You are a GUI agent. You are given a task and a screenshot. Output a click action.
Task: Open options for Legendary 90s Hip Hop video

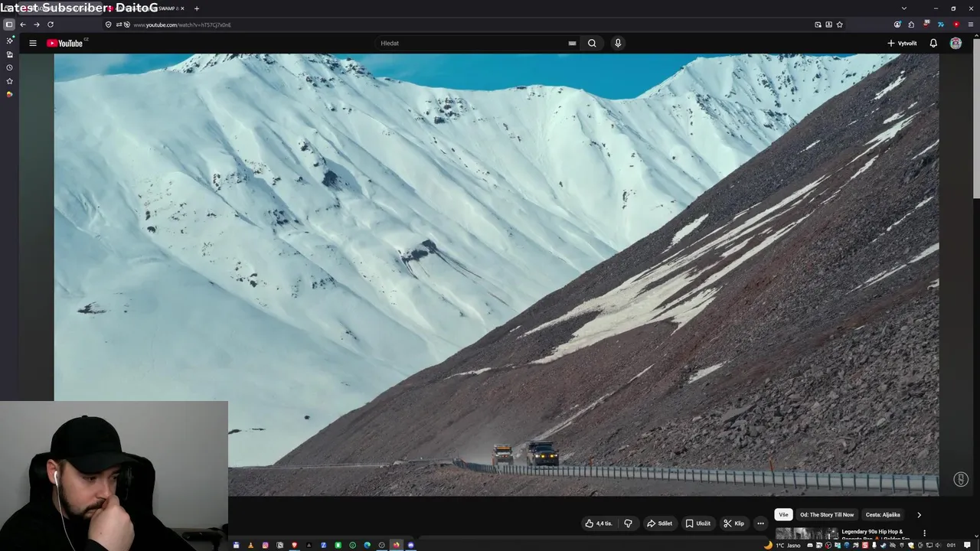(x=924, y=533)
